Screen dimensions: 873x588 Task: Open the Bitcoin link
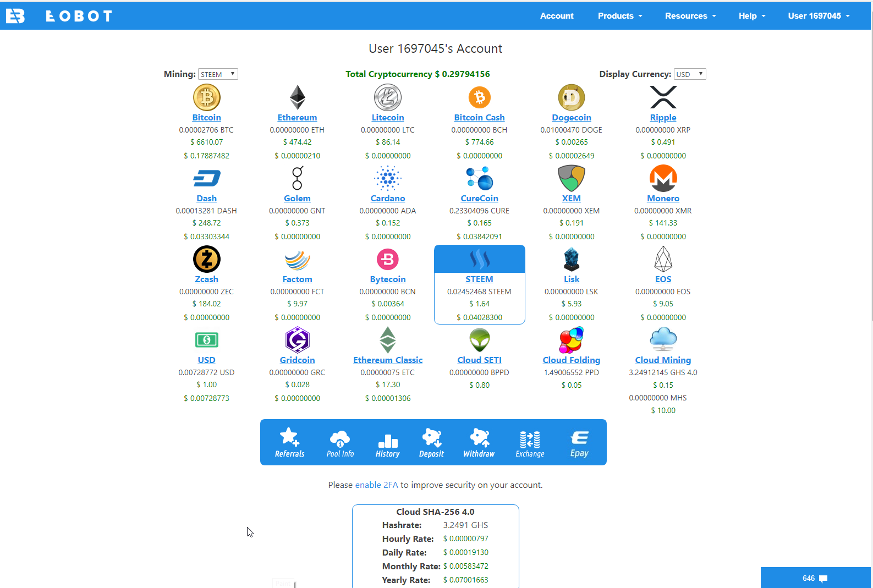coord(207,118)
